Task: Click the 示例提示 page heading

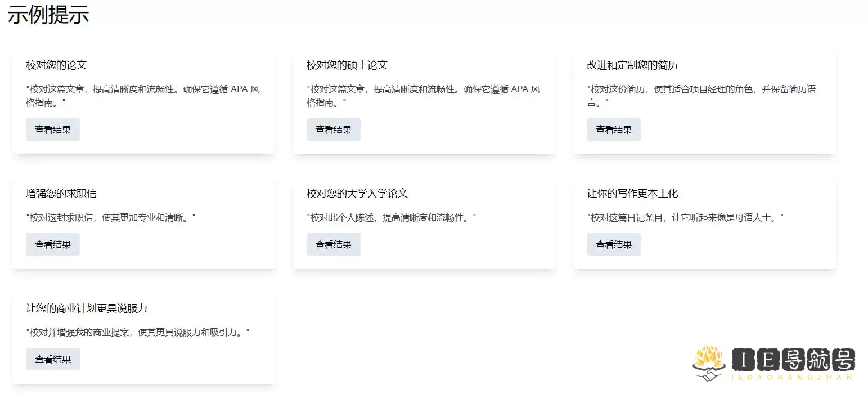Action: [x=48, y=15]
